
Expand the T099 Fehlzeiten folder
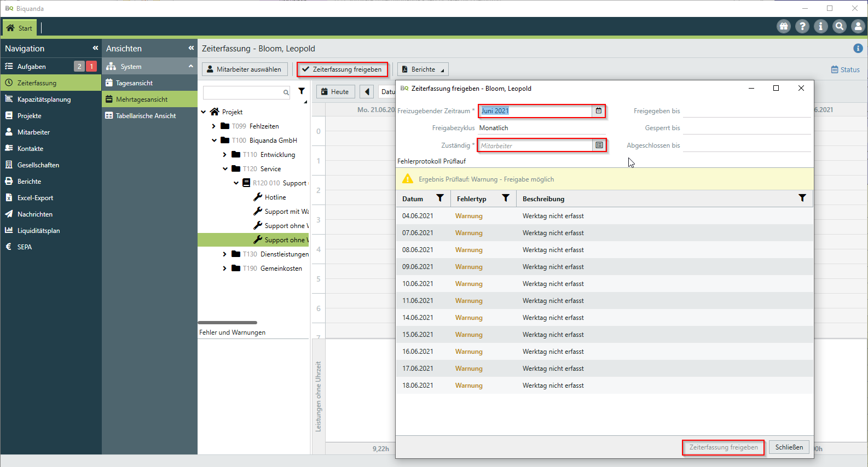[x=214, y=126]
